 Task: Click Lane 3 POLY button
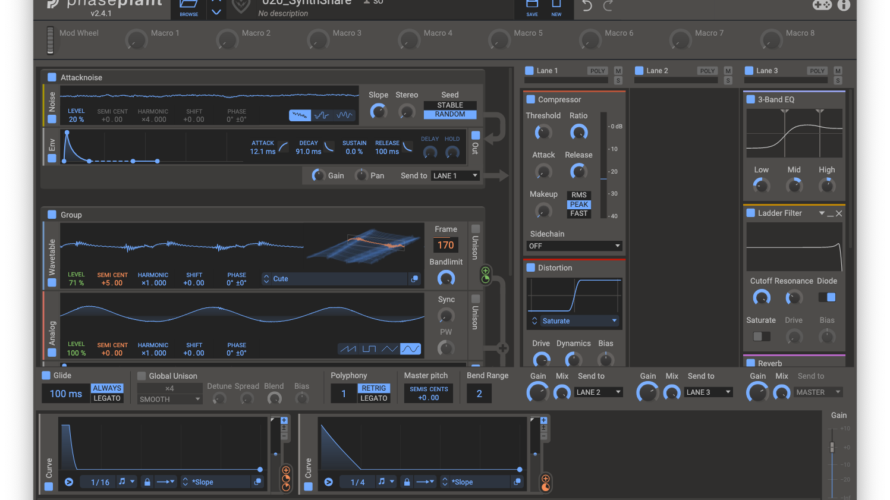[817, 71]
